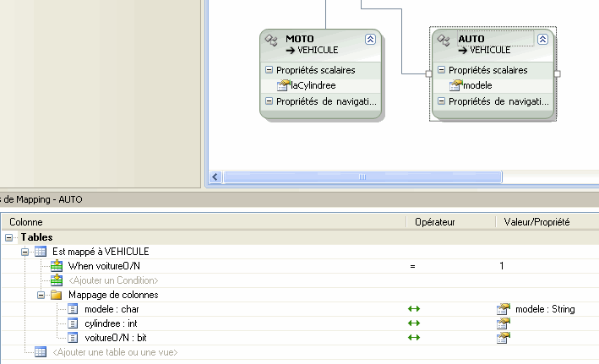Click the equals operator of When voitureO/N
Viewport: 599px width, 364px height.
pos(412,266)
